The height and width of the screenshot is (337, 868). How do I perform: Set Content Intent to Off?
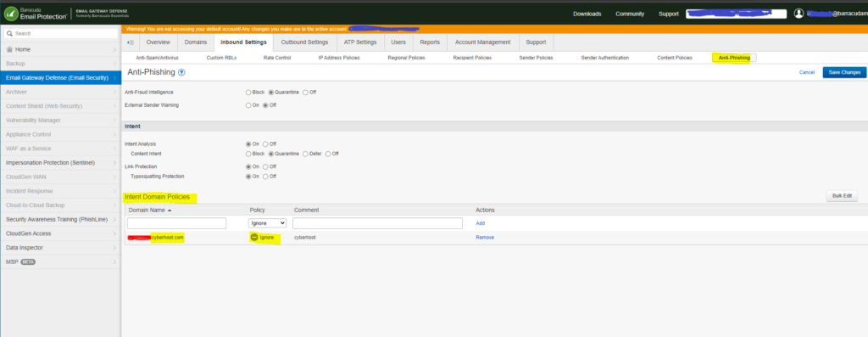328,154
